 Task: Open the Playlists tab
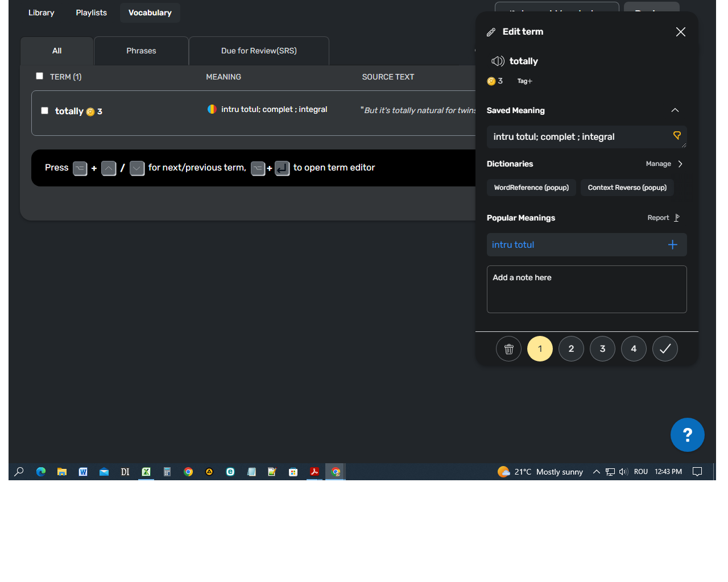(92, 13)
